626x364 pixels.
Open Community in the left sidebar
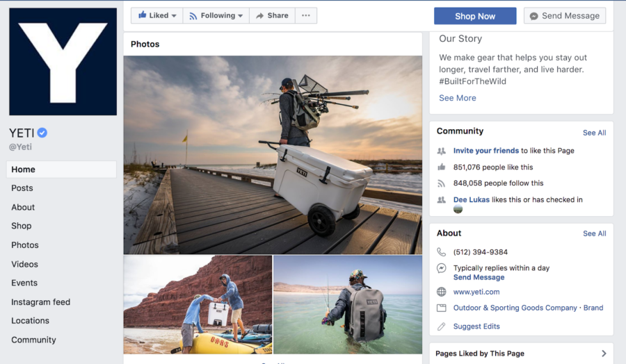coord(33,340)
